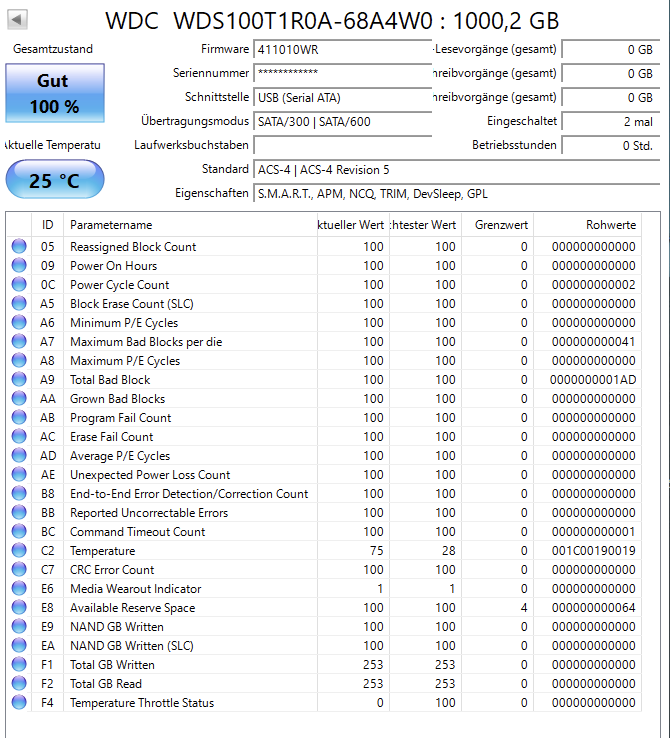Viewport: 670px width, 738px height.
Task: Click status icon for Program Fail Count
Action: pos(19,417)
